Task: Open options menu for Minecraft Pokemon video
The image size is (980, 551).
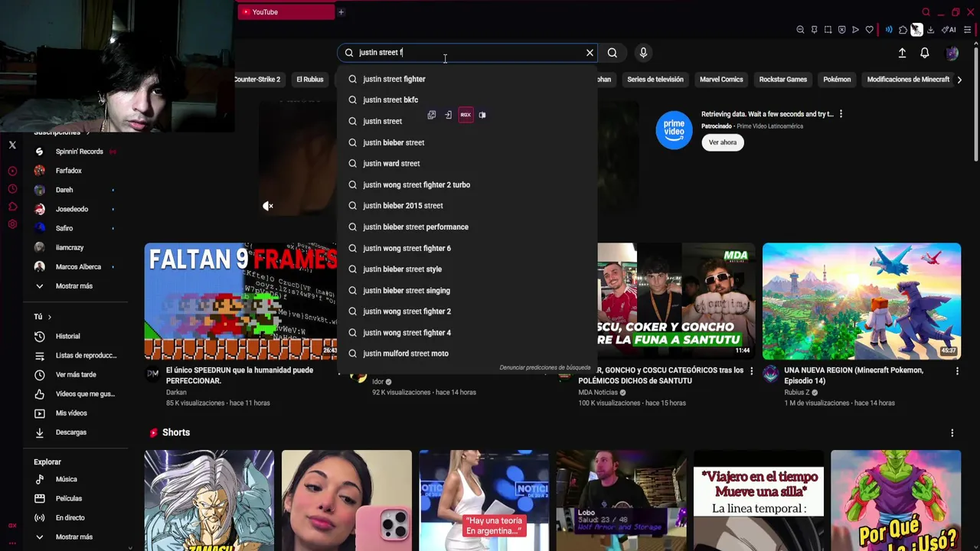Action: (x=957, y=371)
